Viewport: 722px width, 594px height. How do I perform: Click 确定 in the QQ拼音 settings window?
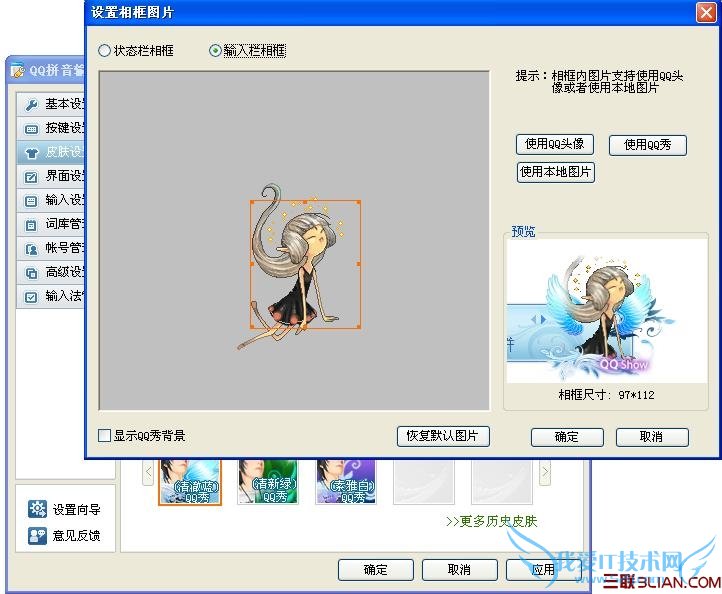pos(376,570)
